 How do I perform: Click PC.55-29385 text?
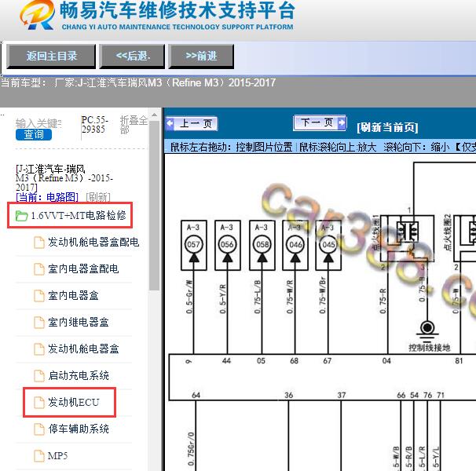click(95, 125)
